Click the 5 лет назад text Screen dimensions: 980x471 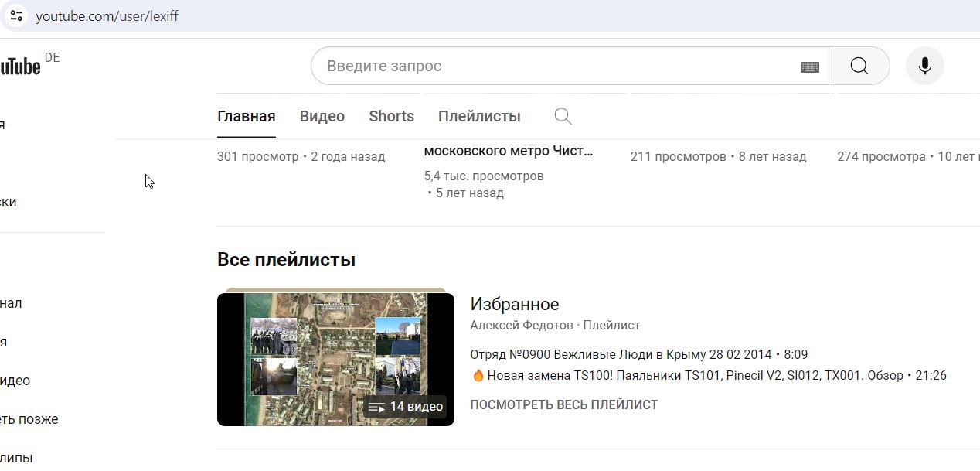pyautogui.click(x=469, y=193)
